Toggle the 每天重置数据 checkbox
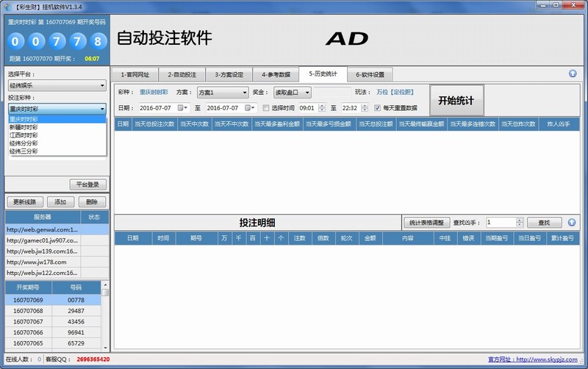This screenshot has width=588, height=369. pyautogui.click(x=377, y=108)
